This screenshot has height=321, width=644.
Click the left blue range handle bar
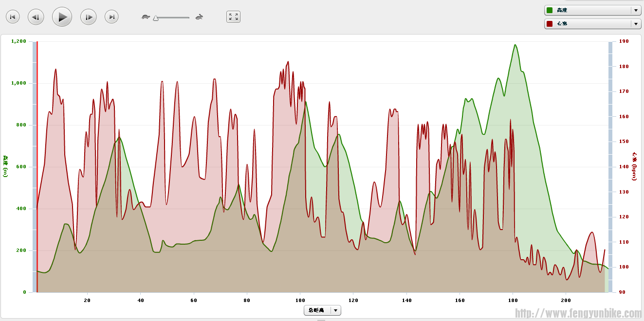35,165
